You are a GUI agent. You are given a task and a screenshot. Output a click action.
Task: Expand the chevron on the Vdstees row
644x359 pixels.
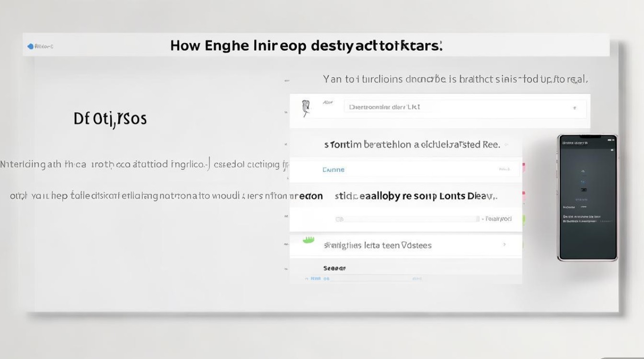point(504,245)
